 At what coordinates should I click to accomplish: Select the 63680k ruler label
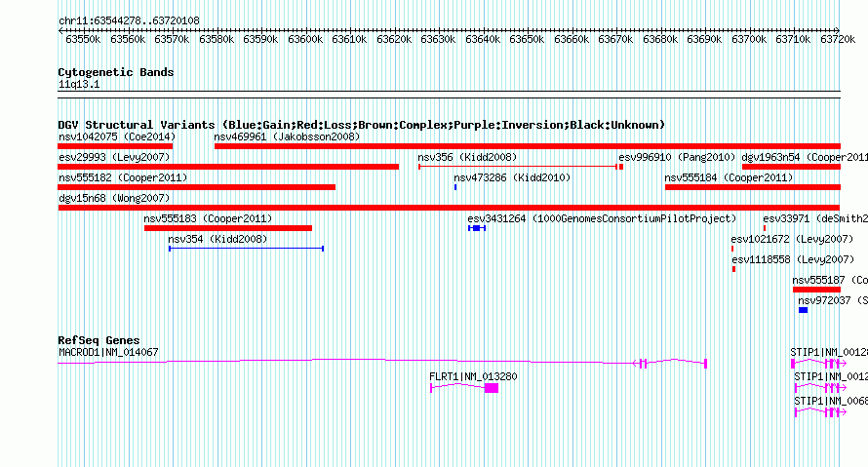pos(660,40)
